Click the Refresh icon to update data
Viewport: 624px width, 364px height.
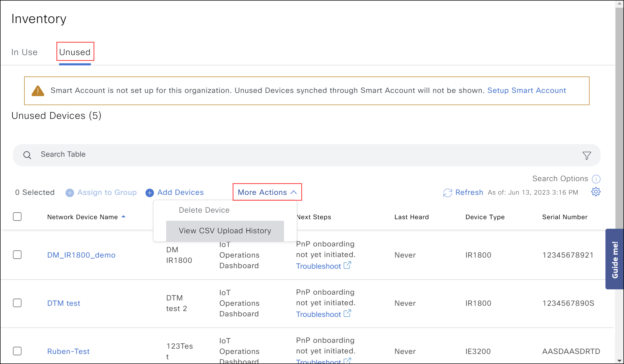pos(447,192)
